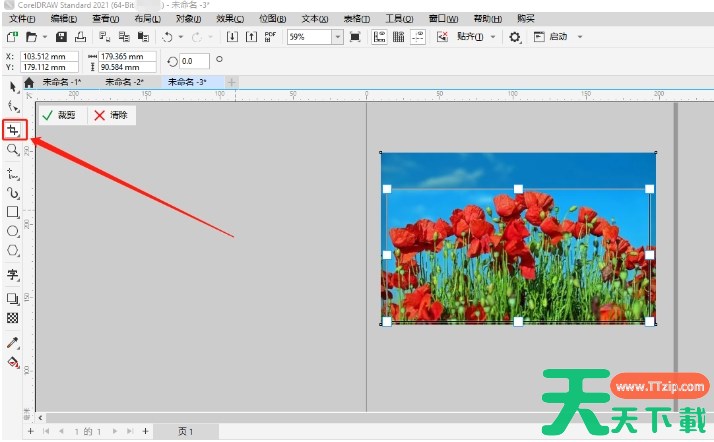Select the Pick (arrow) tool
The height and width of the screenshot is (442, 714).
pos(13,86)
